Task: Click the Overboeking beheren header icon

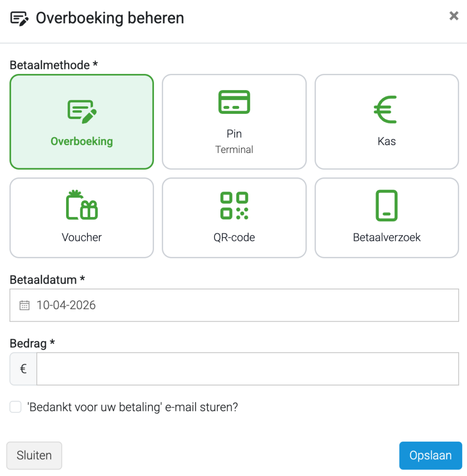Action: 20,19
